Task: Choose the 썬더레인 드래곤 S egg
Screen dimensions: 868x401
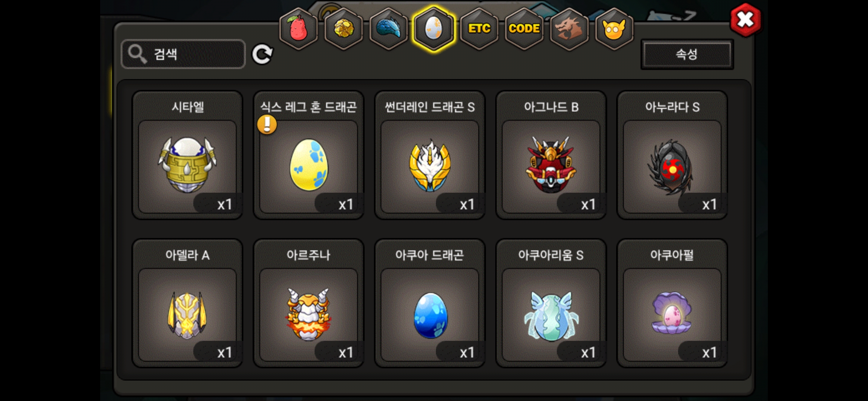Action: pyautogui.click(x=430, y=155)
